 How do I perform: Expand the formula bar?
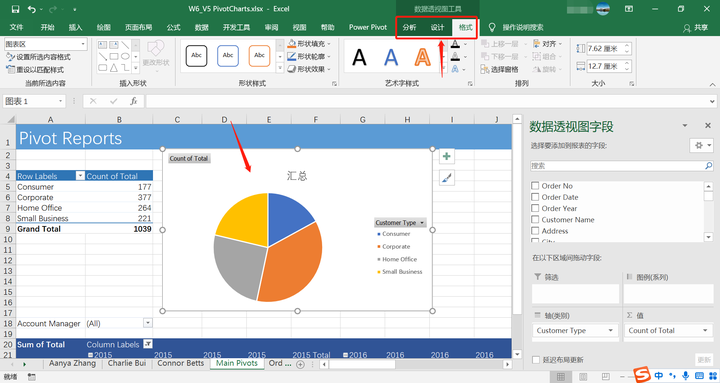pyautogui.click(x=712, y=101)
